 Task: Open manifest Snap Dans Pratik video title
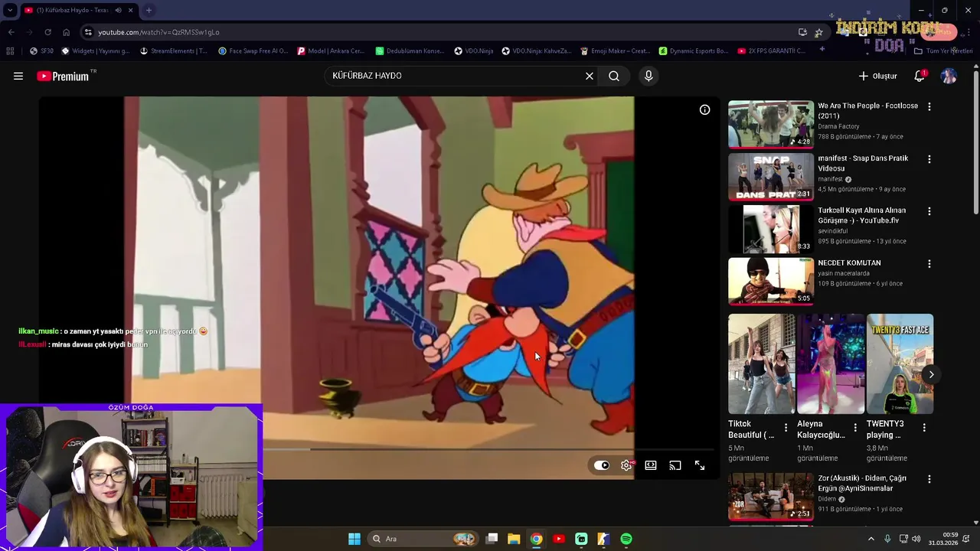coord(863,163)
